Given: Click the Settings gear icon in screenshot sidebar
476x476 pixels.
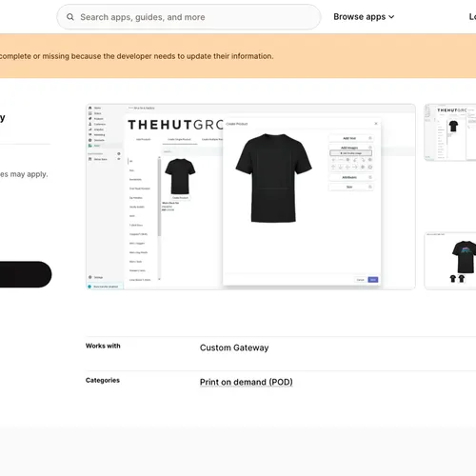Looking at the screenshot, I should click(90, 277).
